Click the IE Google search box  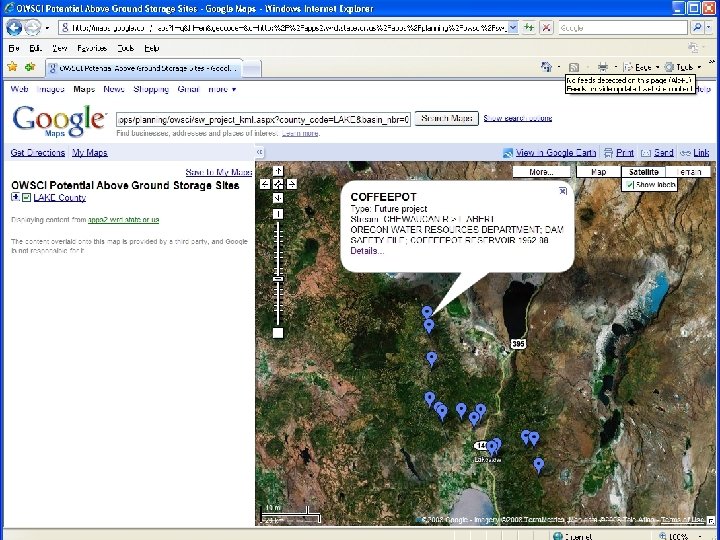tap(623, 28)
